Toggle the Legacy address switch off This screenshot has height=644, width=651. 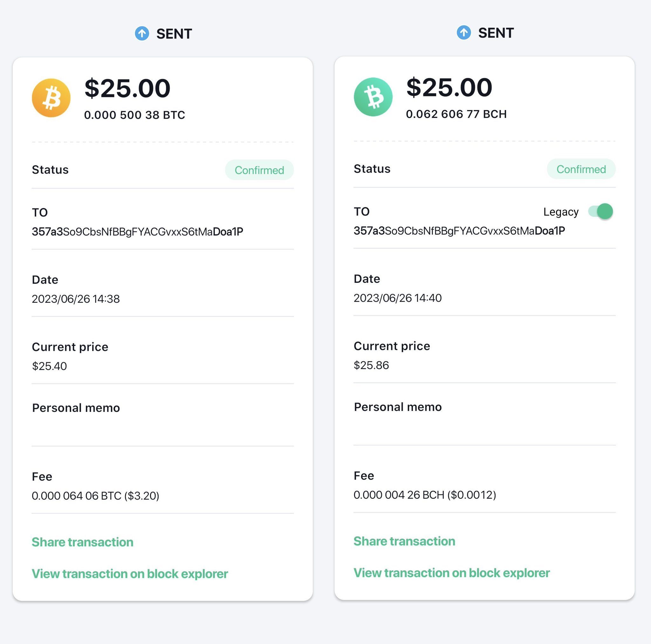(600, 211)
